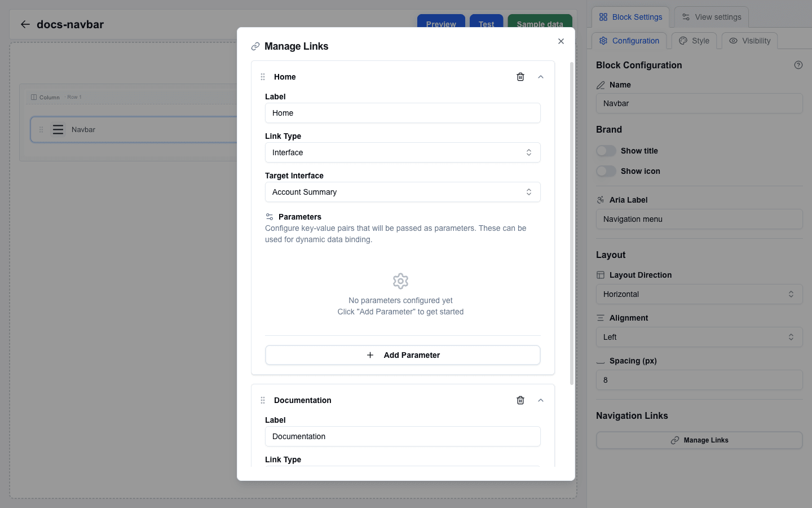
Task: Click the accessibility icon beside Aria Label
Action: tap(601, 200)
